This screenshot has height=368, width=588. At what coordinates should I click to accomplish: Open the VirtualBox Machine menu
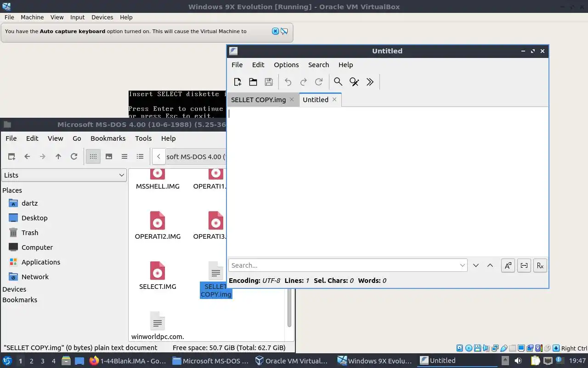point(32,17)
